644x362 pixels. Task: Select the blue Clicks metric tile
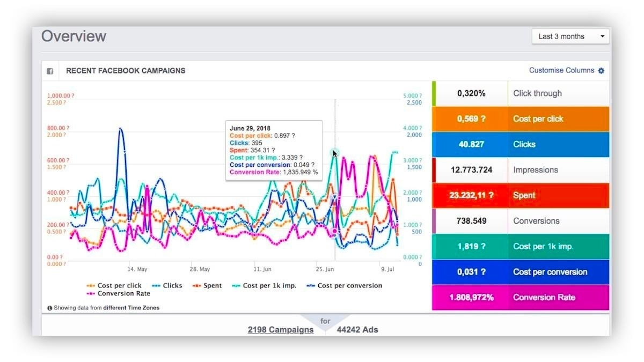click(521, 144)
